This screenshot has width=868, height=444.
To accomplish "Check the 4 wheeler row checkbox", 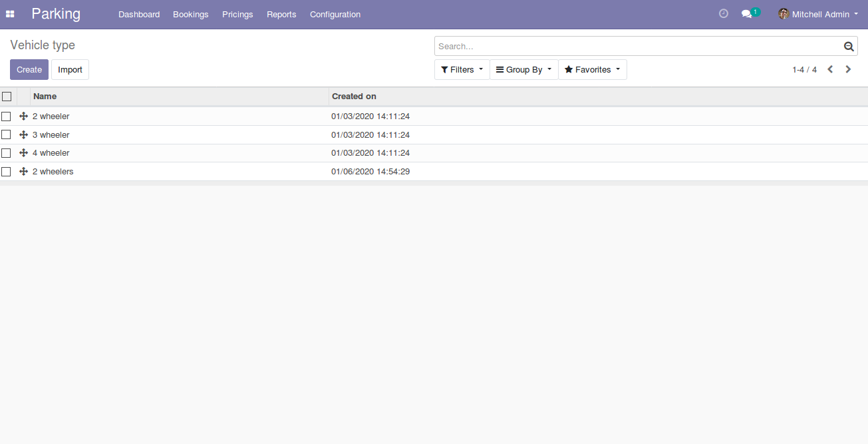I will click(6, 153).
